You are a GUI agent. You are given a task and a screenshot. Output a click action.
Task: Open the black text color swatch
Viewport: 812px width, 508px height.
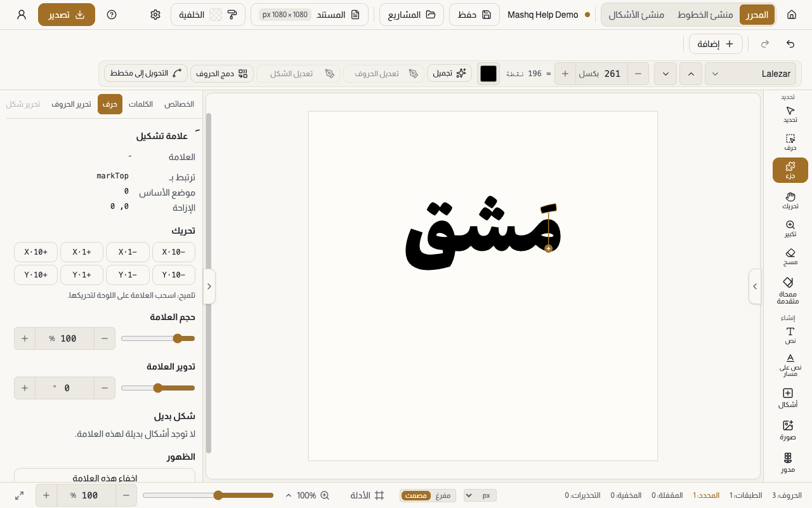[x=488, y=74]
